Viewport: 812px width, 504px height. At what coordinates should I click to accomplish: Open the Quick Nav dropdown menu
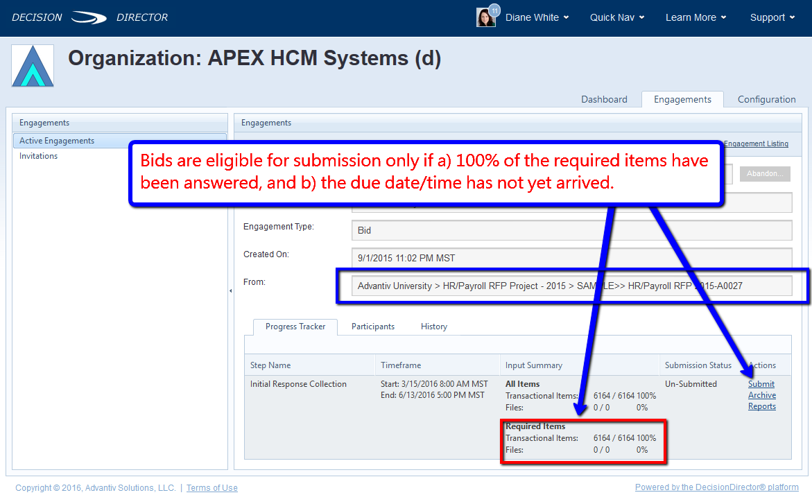point(617,17)
